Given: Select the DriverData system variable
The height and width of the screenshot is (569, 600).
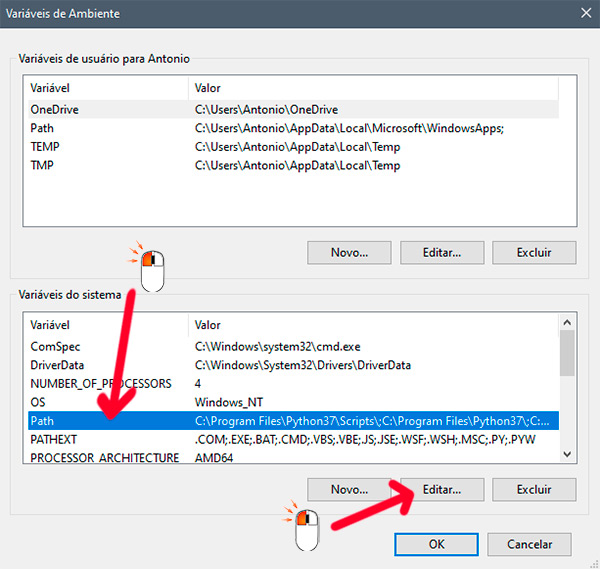Looking at the screenshot, I should click(293, 365).
